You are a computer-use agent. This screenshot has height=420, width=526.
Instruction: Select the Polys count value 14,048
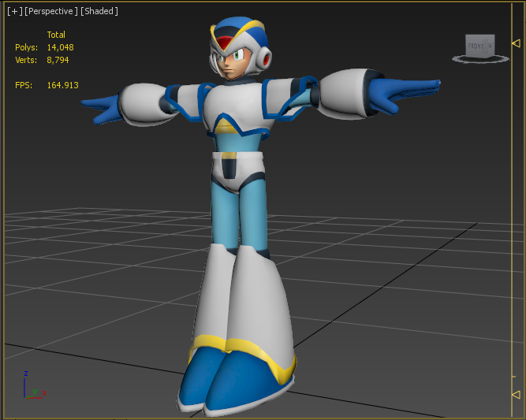pyautogui.click(x=61, y=47)
